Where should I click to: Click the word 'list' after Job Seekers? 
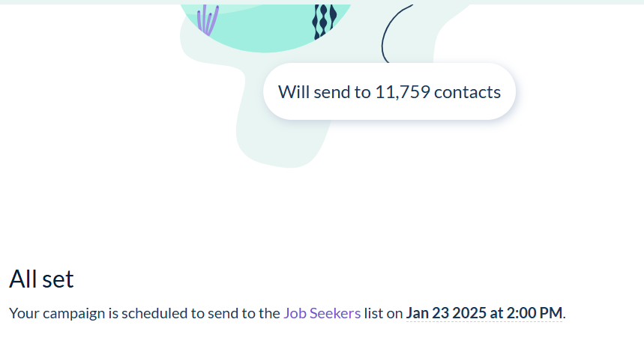click(373, 313)
